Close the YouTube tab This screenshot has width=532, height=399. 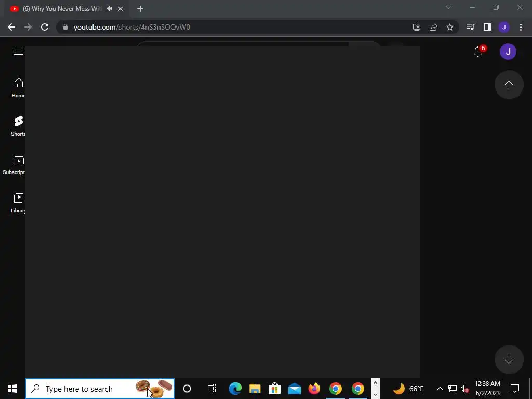(x=121, y=9)
